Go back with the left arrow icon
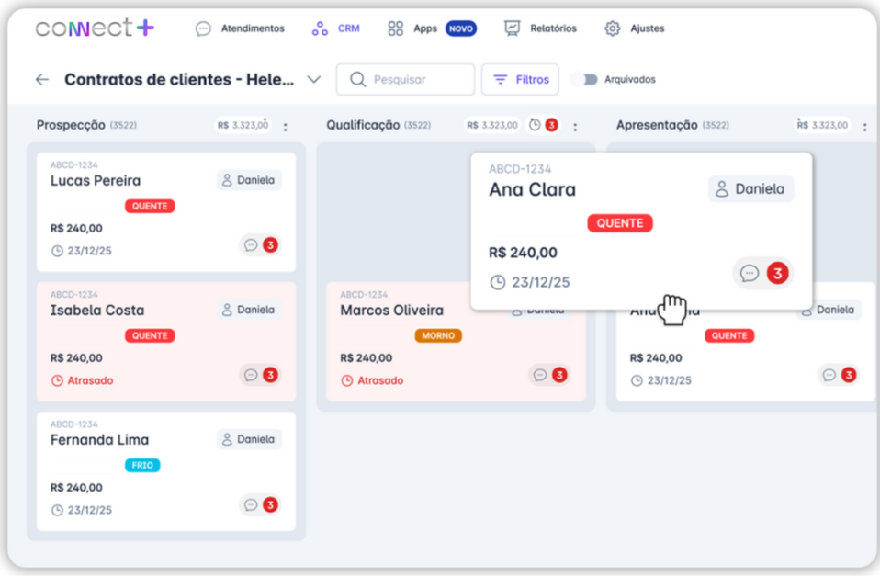Viewport: 880px width, 588px height. pyautogui.click(x=42, y=80)
